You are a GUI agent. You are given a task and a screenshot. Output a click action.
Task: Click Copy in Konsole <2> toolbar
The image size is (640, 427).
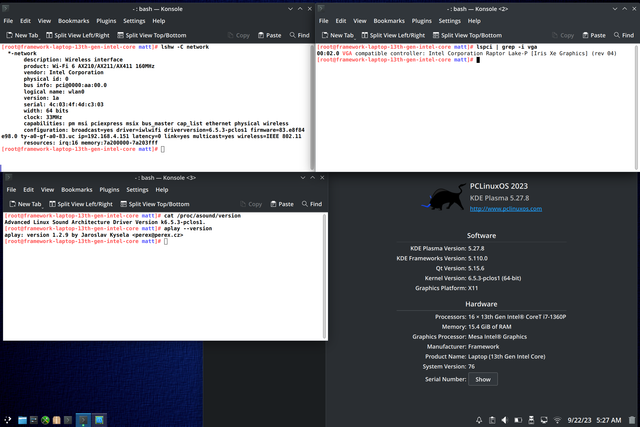563,36
